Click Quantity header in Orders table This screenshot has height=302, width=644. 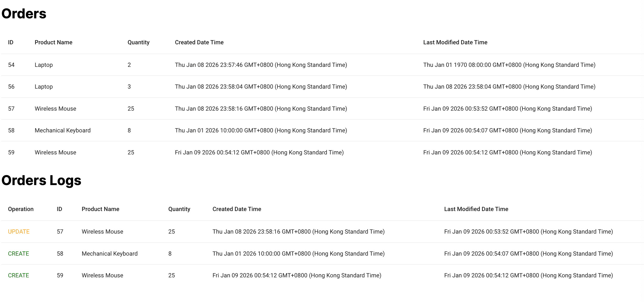pyautogui.click(x=139, y=42)
